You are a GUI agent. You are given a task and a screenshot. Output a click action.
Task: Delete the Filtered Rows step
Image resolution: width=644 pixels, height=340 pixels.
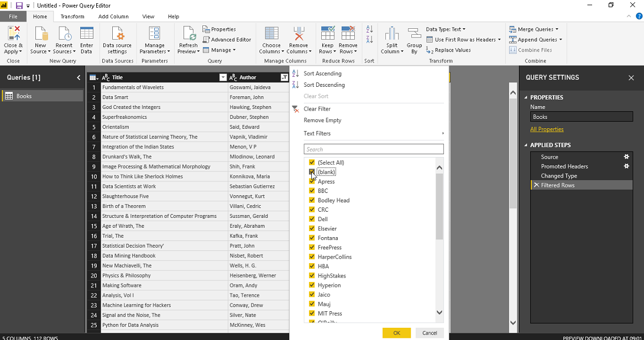click(536, 185)
